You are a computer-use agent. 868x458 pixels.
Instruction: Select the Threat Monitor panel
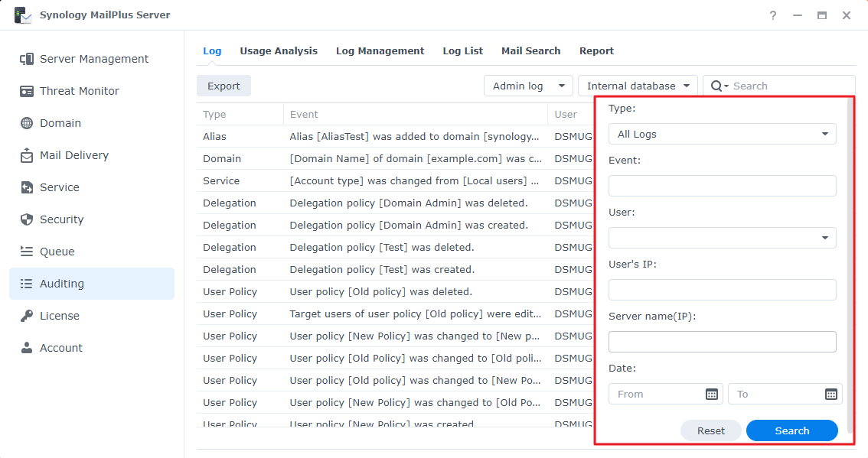[79, 90]
